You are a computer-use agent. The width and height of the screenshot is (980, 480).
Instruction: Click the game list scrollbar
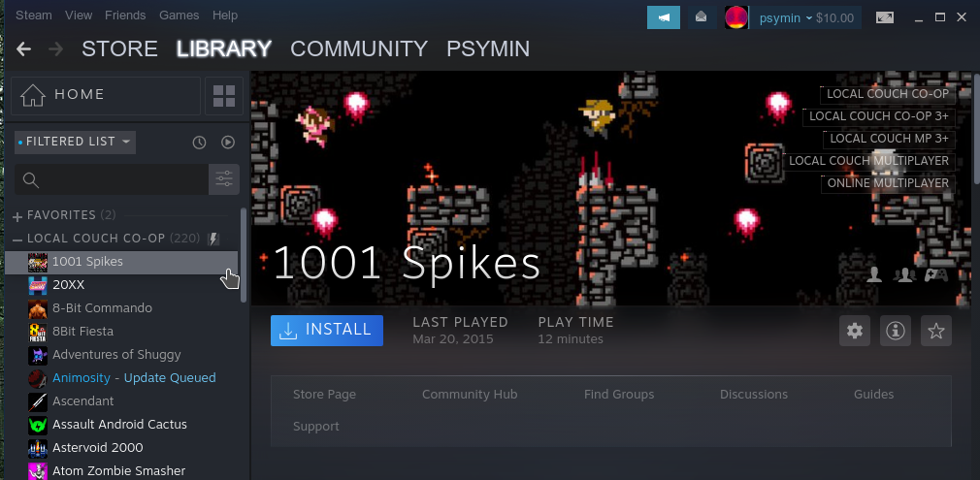(x=244, y=255)
